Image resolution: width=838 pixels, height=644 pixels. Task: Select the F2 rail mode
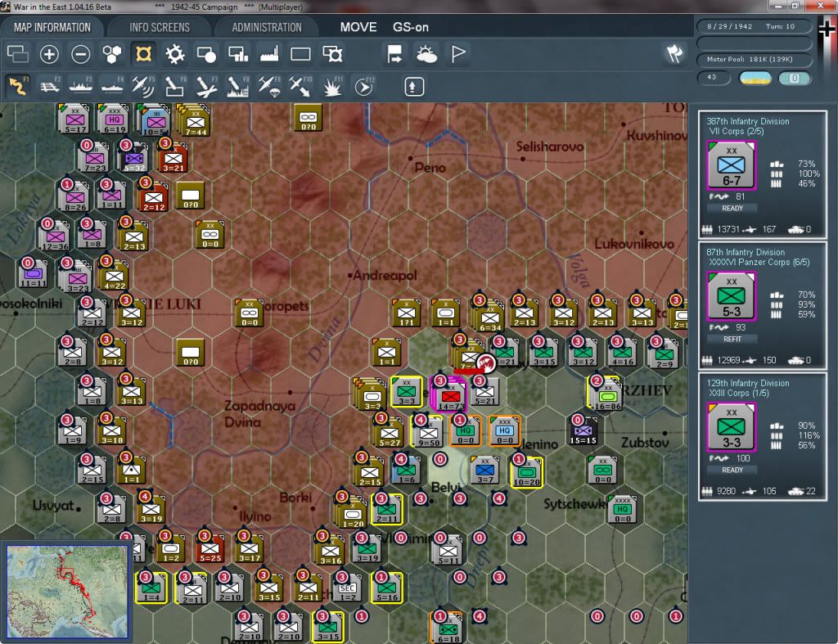[x=50, y=86]
